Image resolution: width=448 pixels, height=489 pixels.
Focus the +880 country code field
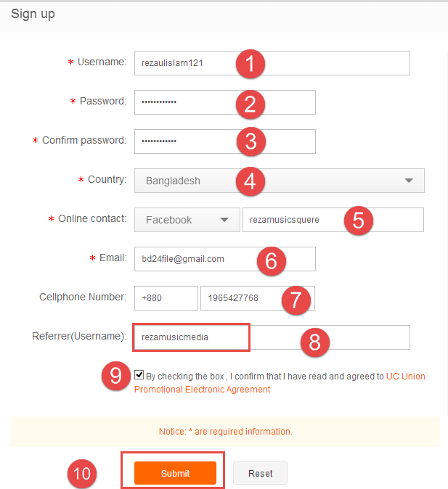click(166, 298)
